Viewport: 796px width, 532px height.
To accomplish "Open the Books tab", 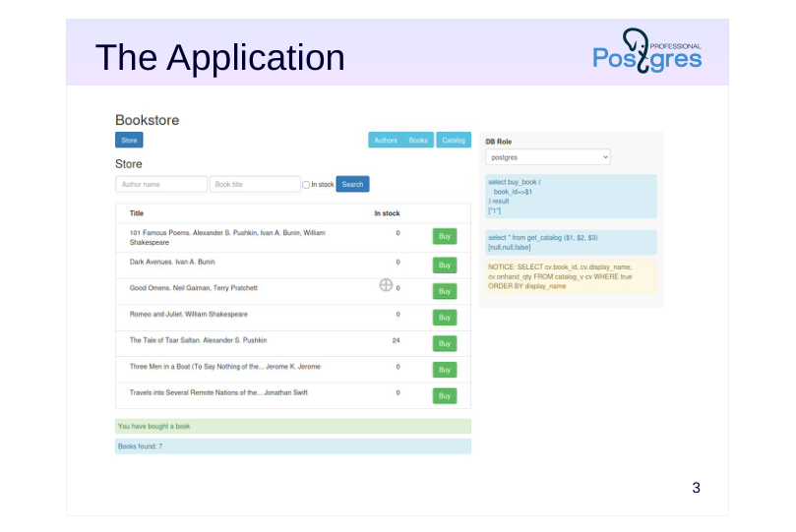I will 418,140.
